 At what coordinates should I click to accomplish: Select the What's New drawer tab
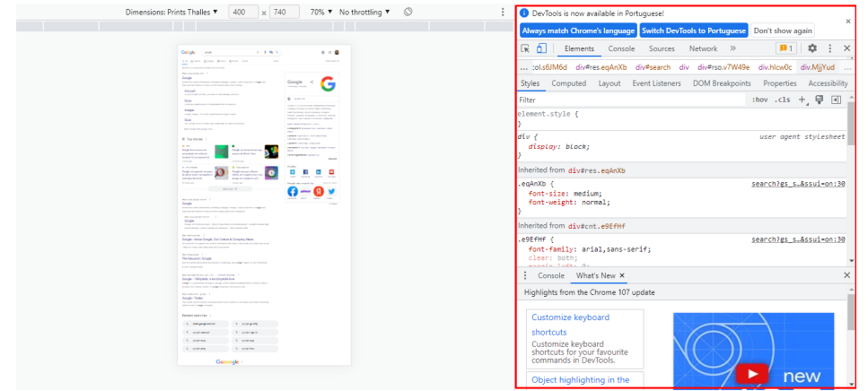point(595,275)
